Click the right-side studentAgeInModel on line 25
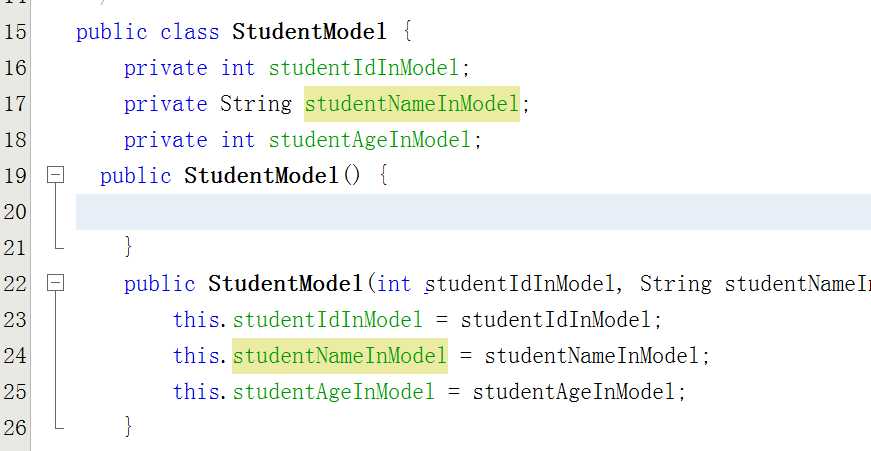The height and width of the screenshot is (451, 871). (574, 392)
